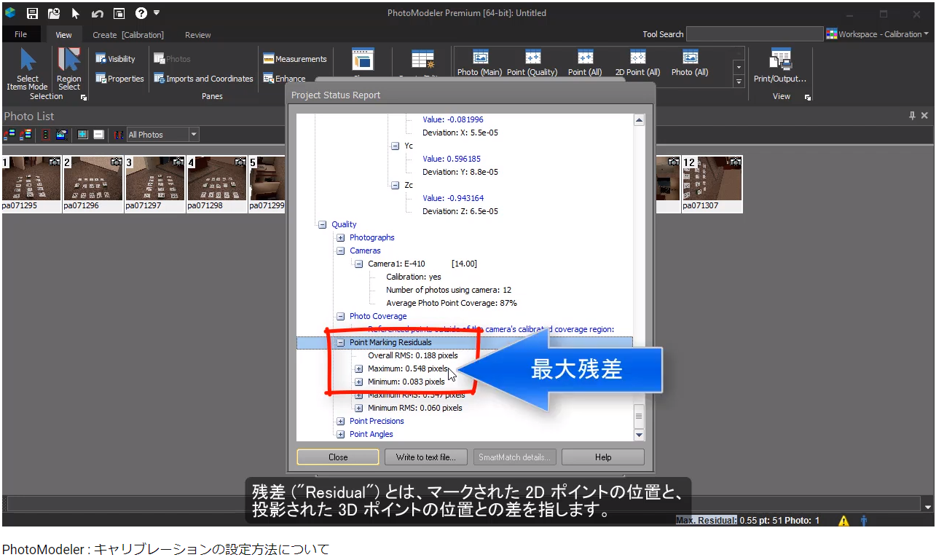Switch to the View ribbon tab

pos(63,34)
